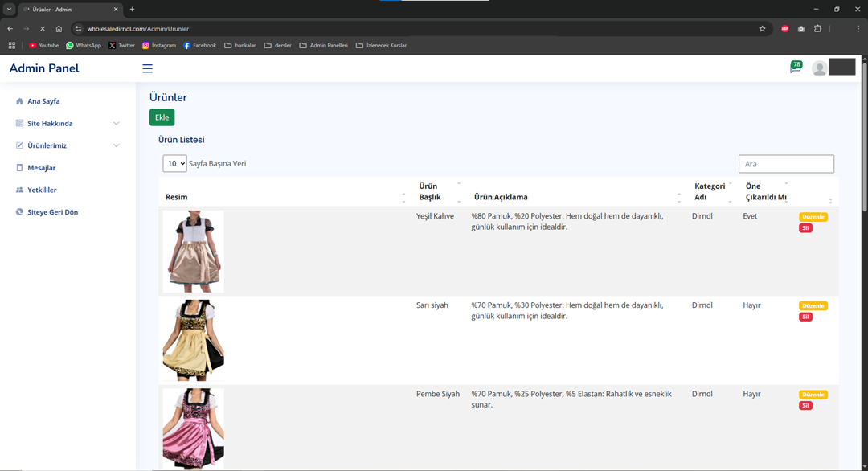Click the Ara search field

pyautogui.click(x=785, y=164)
